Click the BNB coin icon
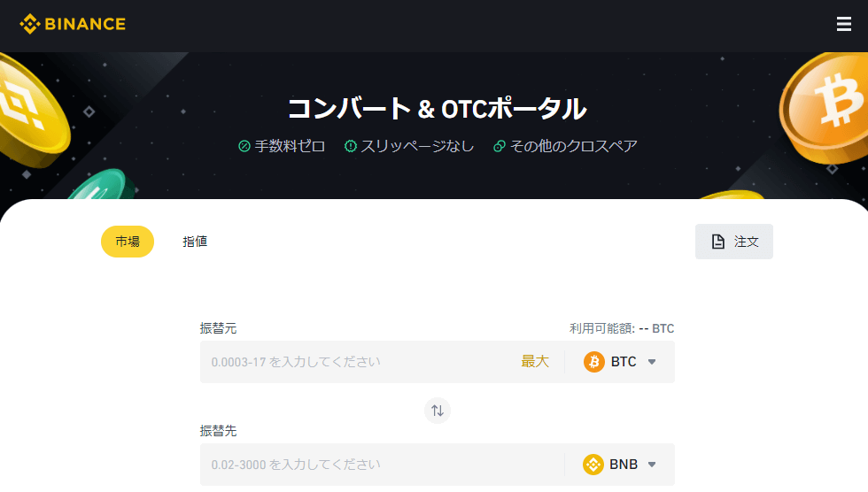The height and width of the screenshot is (492, 868). [x=593, y=465]
